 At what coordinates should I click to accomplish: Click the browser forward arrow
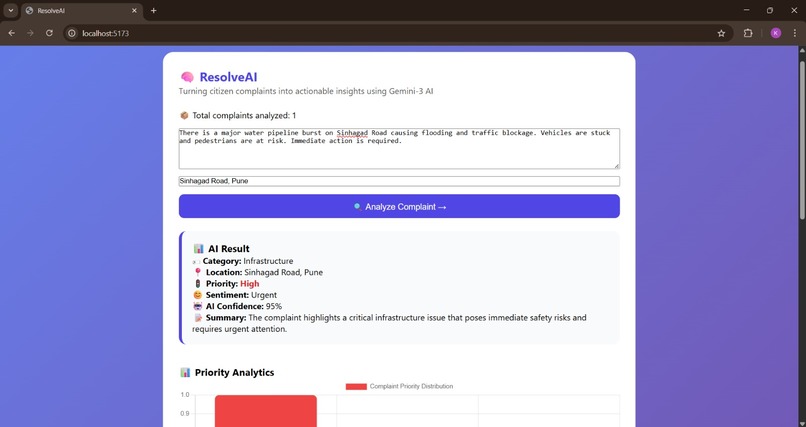(x=30, y=33)
